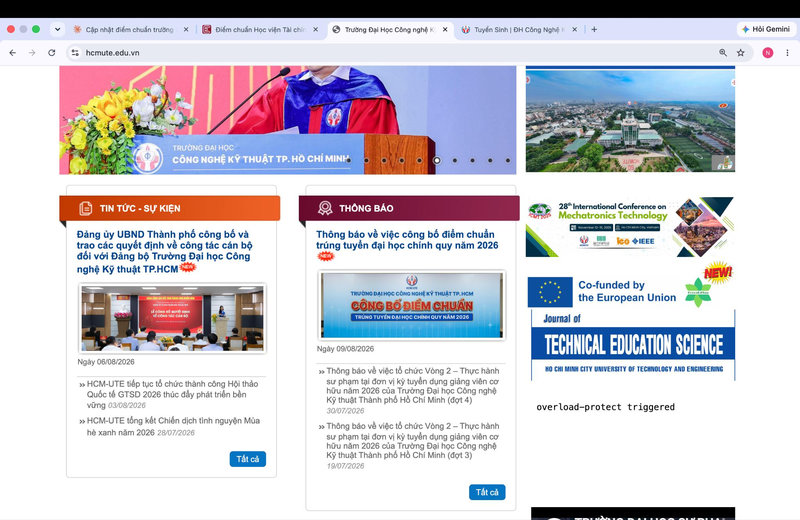This screenshot has height=520, width=800.
Task: Open the profile avatar N
Action: (x=767, y=53)
